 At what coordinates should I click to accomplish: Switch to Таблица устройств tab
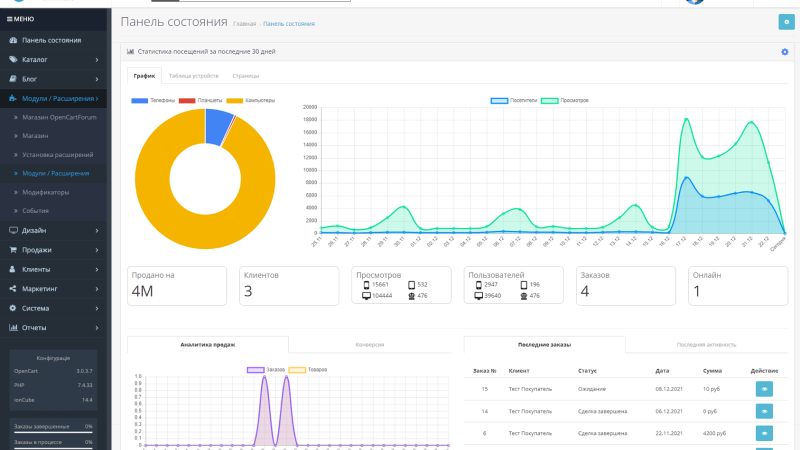[193, 76]
